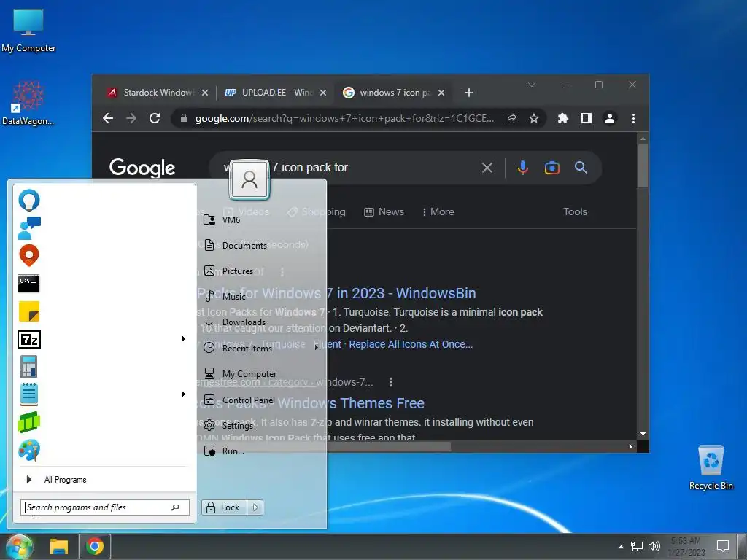Open Windows Themes Free result link
747x560 pixels.
(309, 403)
